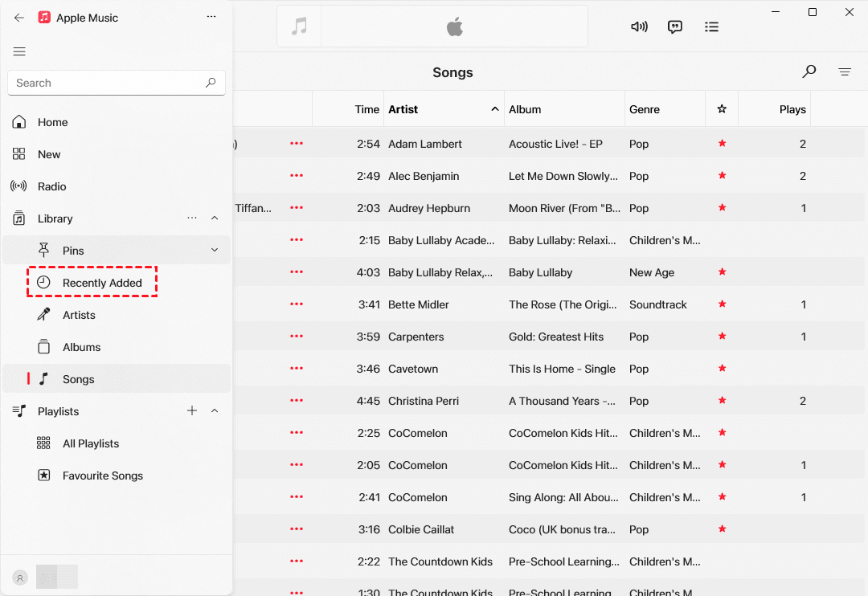This screenshot has width=868, height=596.
Task: Open the playing next queue list
Action: pyautogui.click(x=711, y=27)
